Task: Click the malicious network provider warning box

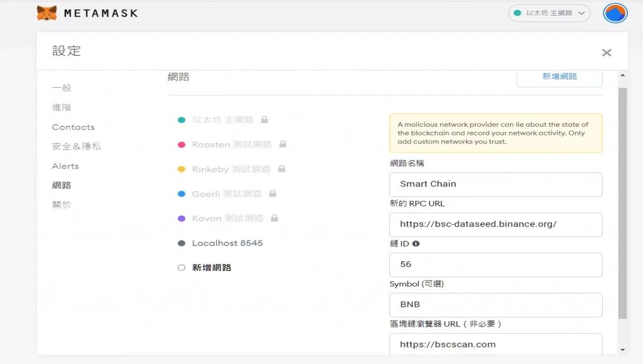Action: [496, 133]
